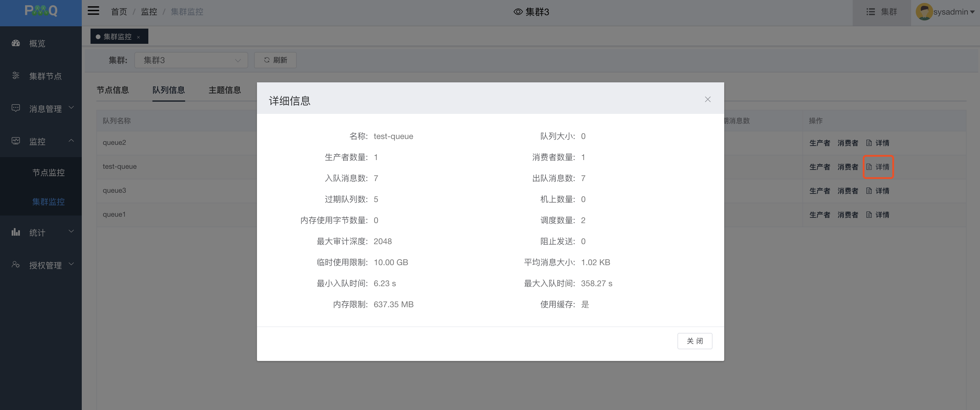Close dialog with the X icon
This screenshot has height=410, width=980.
[x=707, y=99]
